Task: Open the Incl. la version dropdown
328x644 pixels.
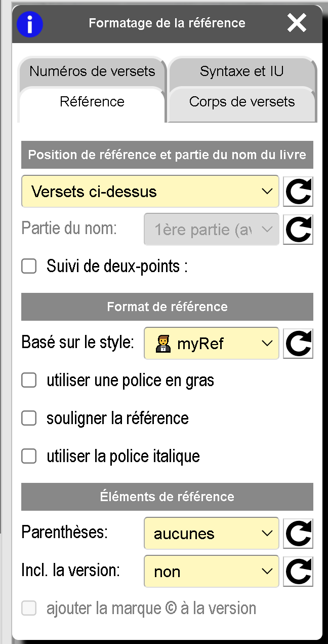Action: pyautogui.click(x=211, y=572)
